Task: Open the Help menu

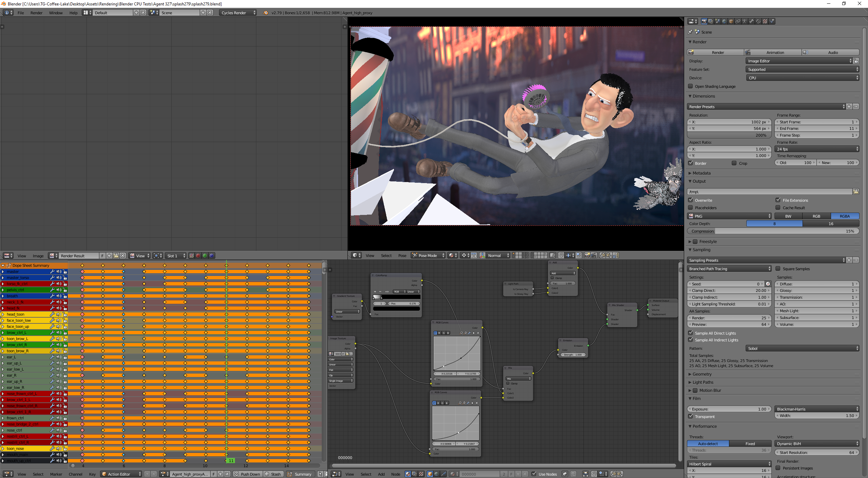Action: (x=73, y=13)
